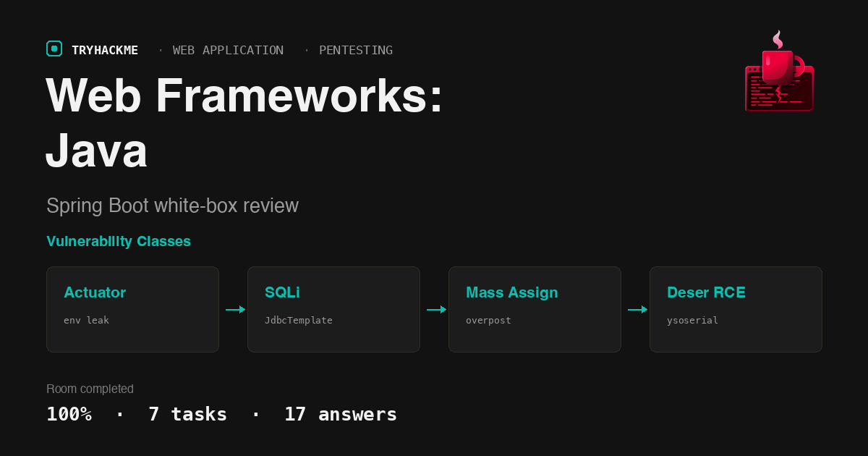Open the Mass Assign vulnerability card
This screenshot has width=868, height=456.
(535, 309)
